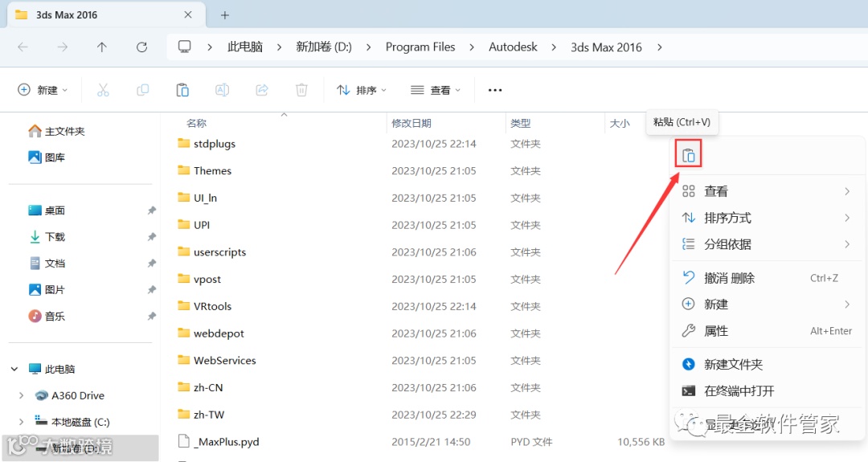The image size is (868, 462).
Task: Sort by 类型 column header
Action: point(520,123)
